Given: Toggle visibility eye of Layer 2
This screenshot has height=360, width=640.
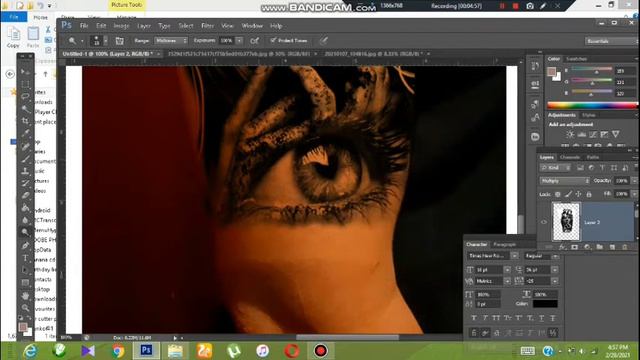Looking at the screenshot, I should pyautogui.click(x=544, y=222).
